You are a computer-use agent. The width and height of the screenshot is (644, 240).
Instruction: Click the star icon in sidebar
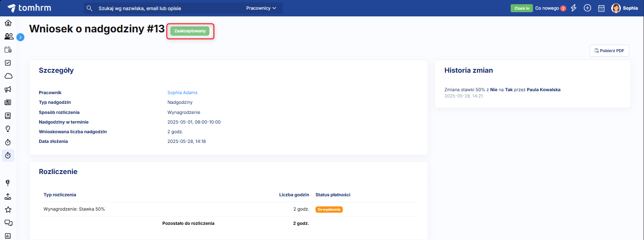[x=8, y=210]
